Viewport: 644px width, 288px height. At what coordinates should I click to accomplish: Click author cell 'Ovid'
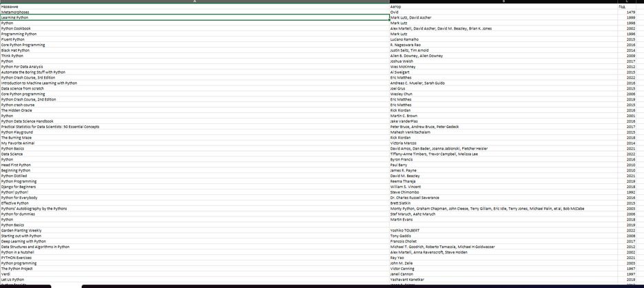click(503, 12)
